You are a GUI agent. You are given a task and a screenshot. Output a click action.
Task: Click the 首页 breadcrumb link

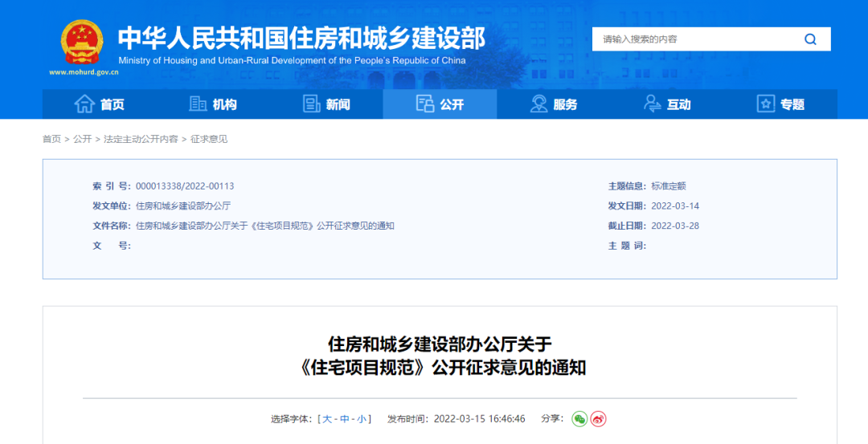(x=51, y=139)
